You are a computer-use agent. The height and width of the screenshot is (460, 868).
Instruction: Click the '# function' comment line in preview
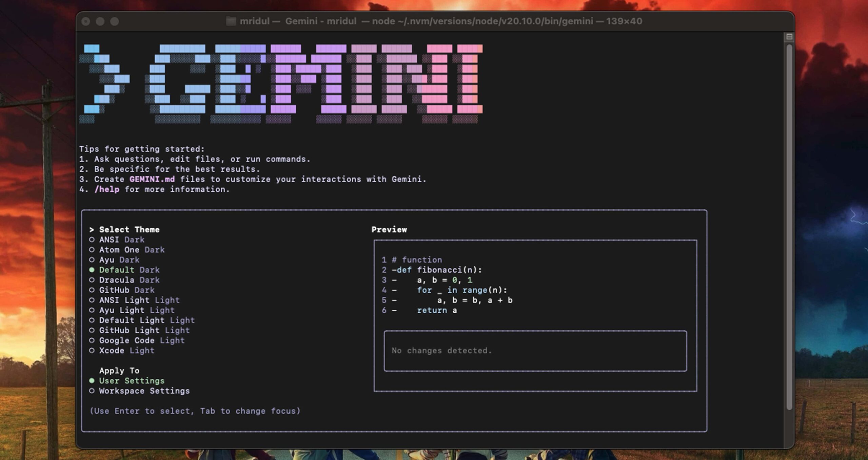pyautogui.click(x=417, y=260)
